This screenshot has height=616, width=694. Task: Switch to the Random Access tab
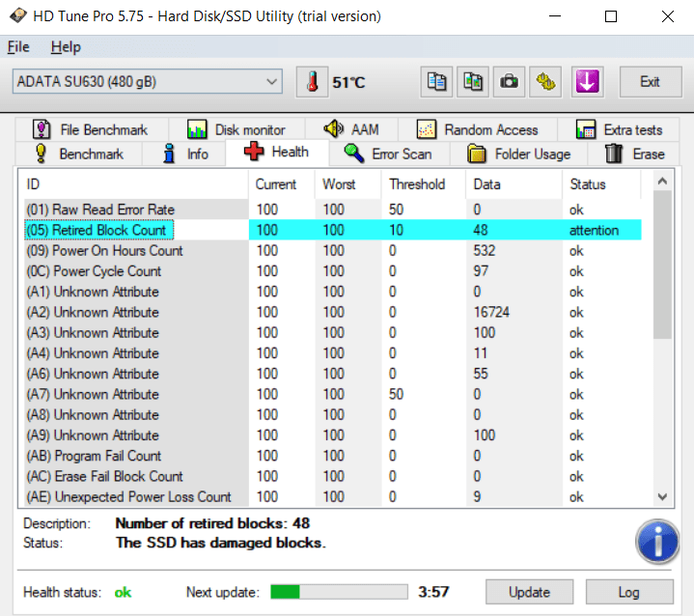[478, 129]
